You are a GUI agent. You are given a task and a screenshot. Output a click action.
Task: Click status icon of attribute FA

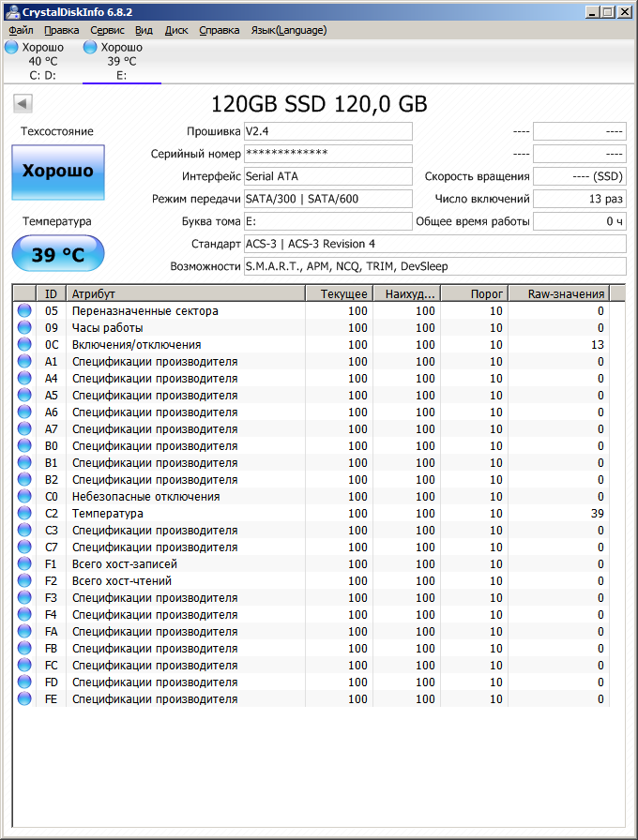click(x=24, y=631)
